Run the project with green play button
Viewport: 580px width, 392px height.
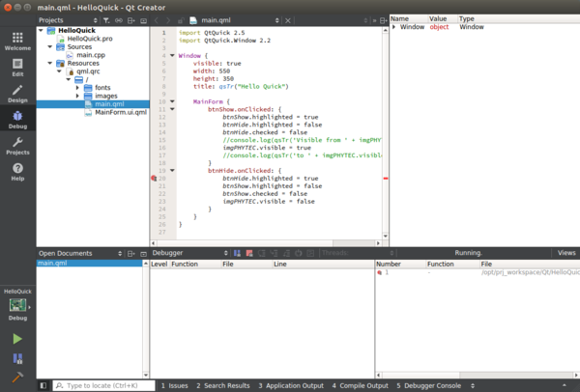pos(17,339)
